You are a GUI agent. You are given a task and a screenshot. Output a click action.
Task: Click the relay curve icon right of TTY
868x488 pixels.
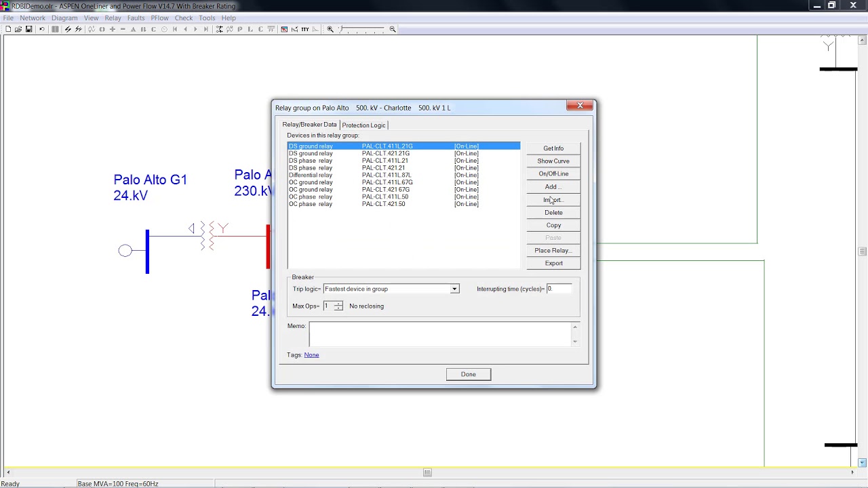[315, 29]
